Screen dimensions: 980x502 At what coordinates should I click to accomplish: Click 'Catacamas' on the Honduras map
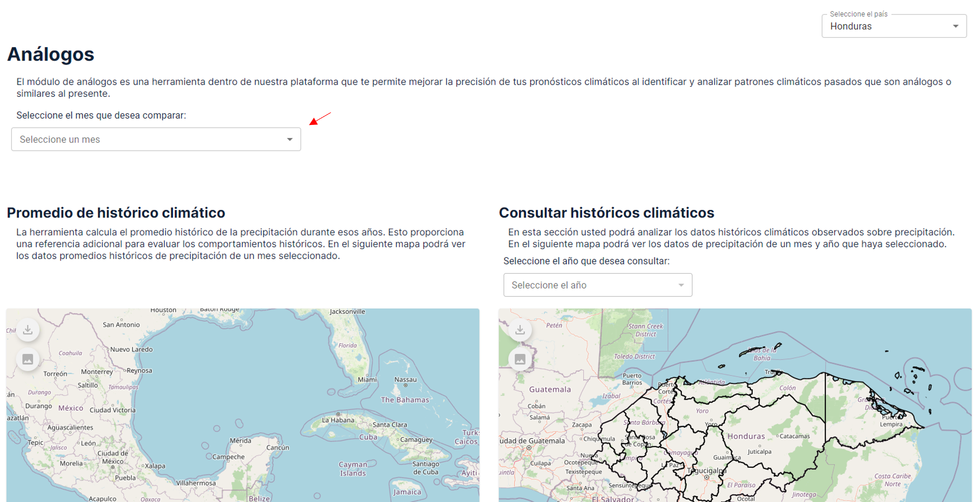point(794,436)
